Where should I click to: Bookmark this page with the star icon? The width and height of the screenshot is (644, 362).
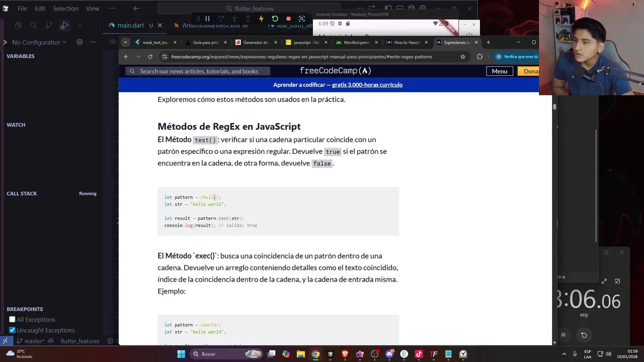[x=463, y=56]
